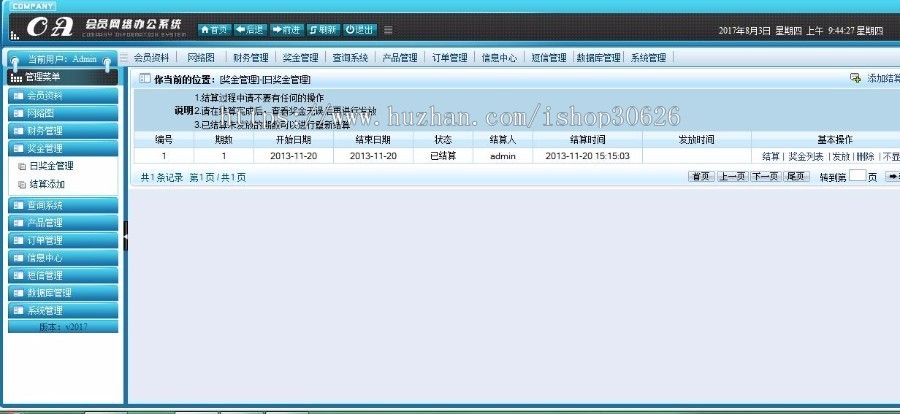Click the 2013-11-20 15:15:03 cell
The height and width of the screenshot is (414, 900).
pyautogui.click(x=587, y=156)
